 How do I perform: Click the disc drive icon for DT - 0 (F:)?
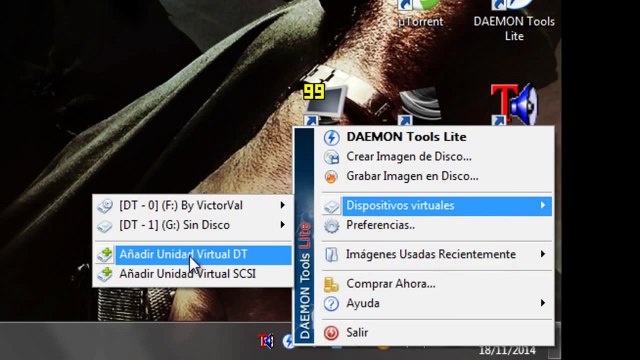(x=105, y=206)
